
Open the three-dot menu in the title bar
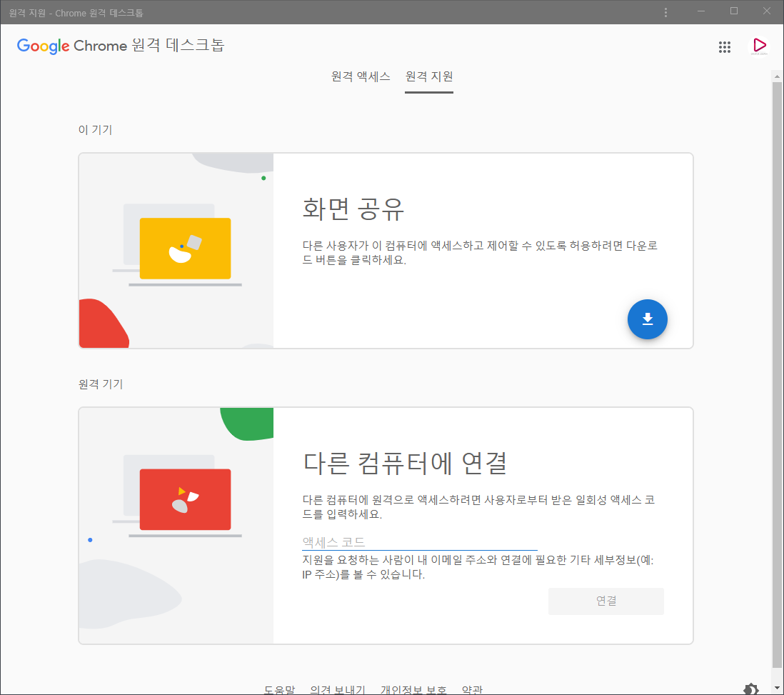[x=665, y=12]
